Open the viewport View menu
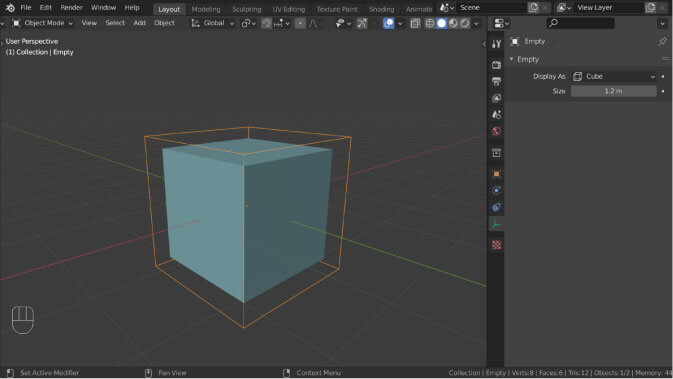Image resolution: width=673 pixels, height=379 pixels. click(x=89, y=23)
